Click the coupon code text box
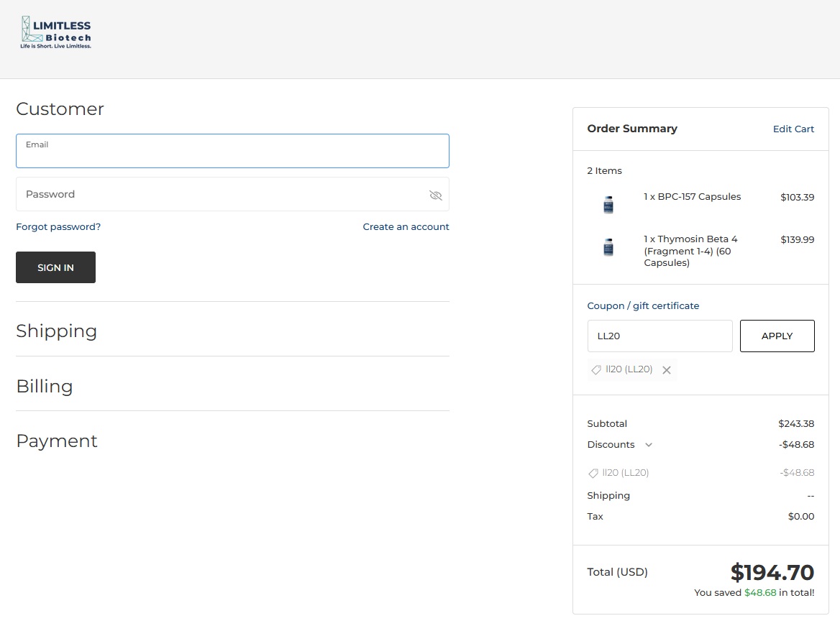840x626 pixels. point(660,336)
